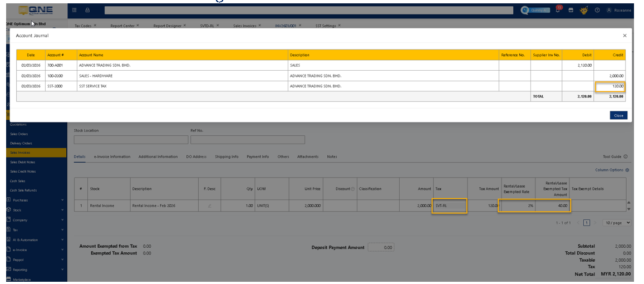
Task: Close the Account Journal dialog with X
Action: (625, 36)
